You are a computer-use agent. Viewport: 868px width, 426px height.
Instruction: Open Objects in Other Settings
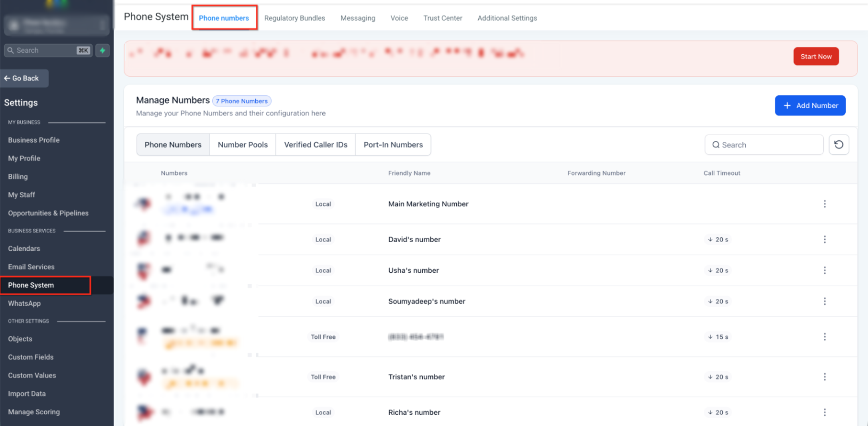(x=20, y=339)
